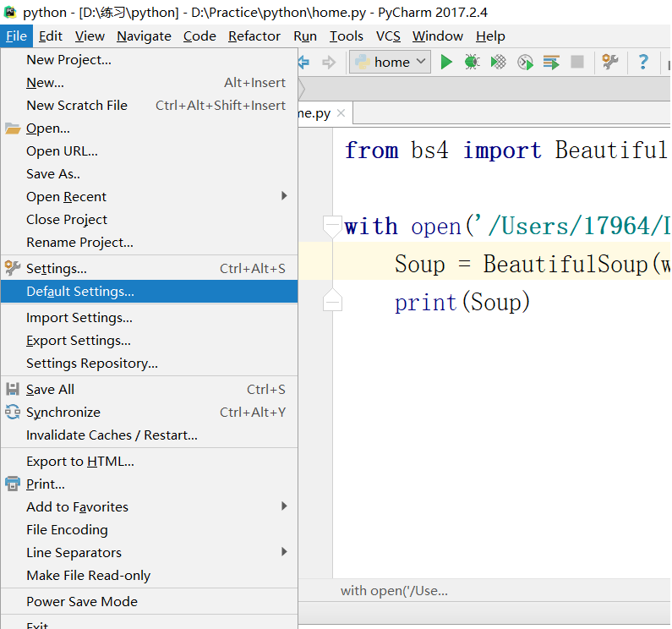The image size is (672, 629).
Task: Select Default Settings menu entry
Action: click(x=80, y=291)
